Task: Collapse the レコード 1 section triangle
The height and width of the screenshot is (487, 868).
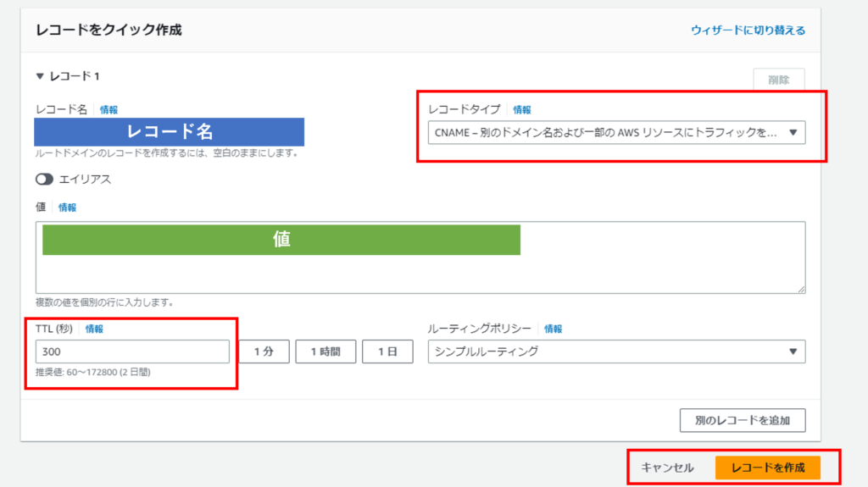Action: pyautogui.click(x=40, y=76)
